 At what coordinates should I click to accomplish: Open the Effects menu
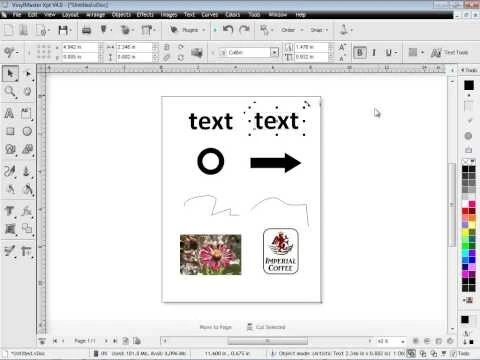click(145, 15)
